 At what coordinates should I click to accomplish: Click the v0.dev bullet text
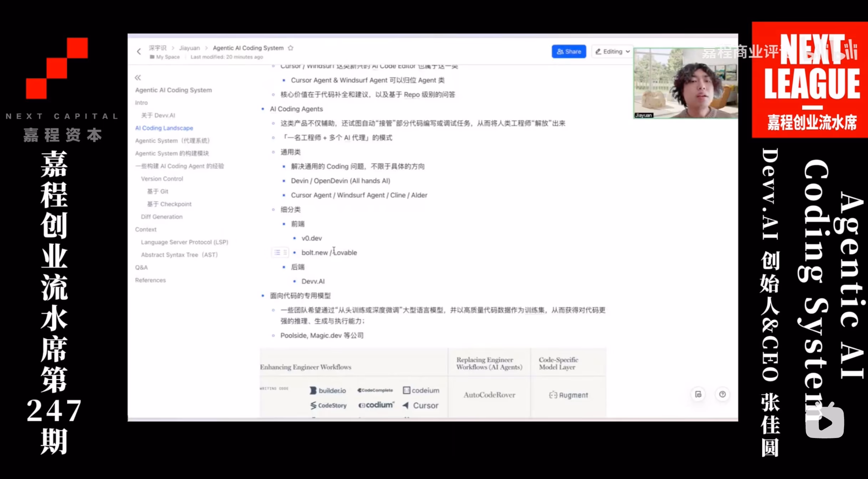click(312, 238)
